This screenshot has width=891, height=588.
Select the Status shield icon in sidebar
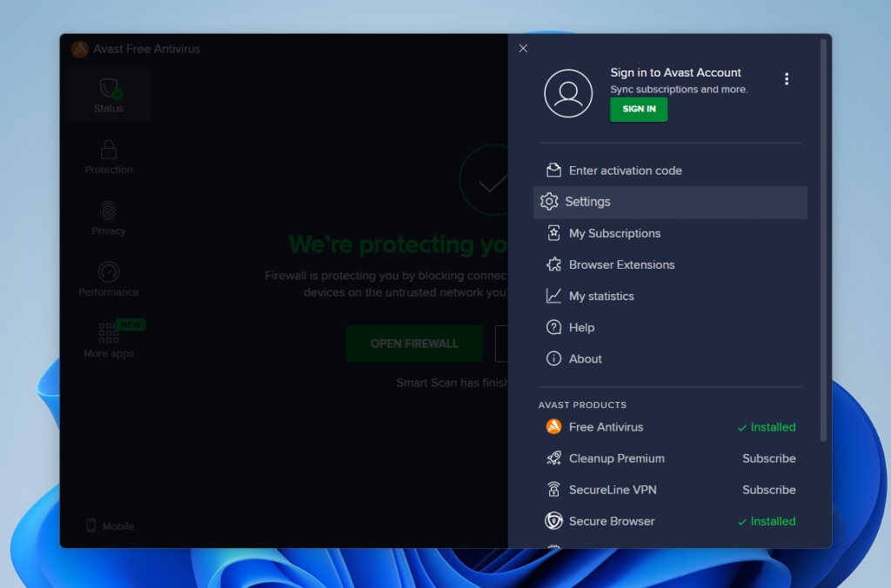click(x=108, y=88)
